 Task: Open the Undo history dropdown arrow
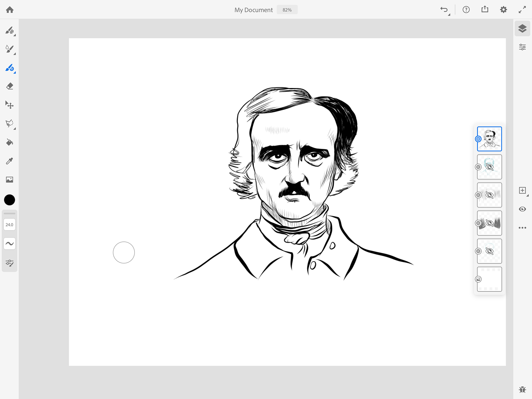[449, 14]
